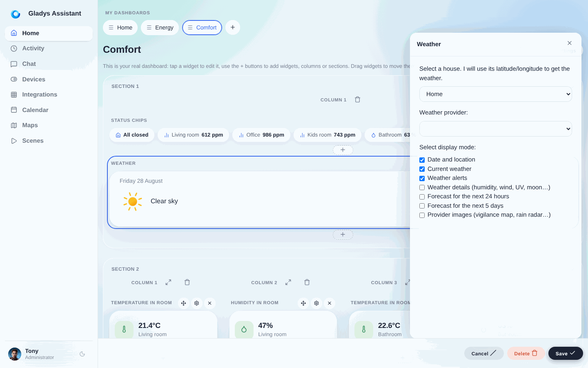
Task: Expand Column 2 in Section 2
Action: tap(288, 282)
